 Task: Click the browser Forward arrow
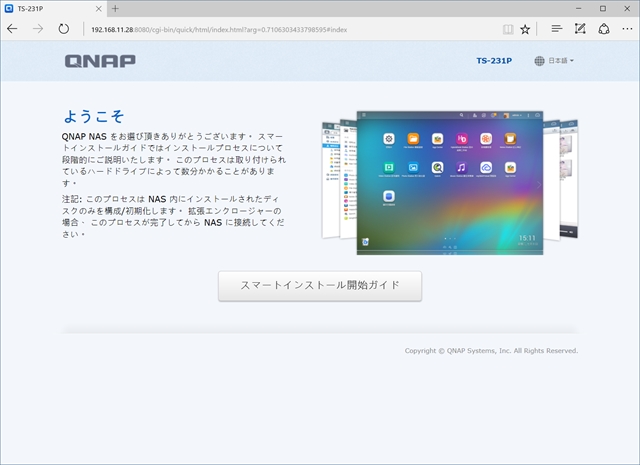38,29
